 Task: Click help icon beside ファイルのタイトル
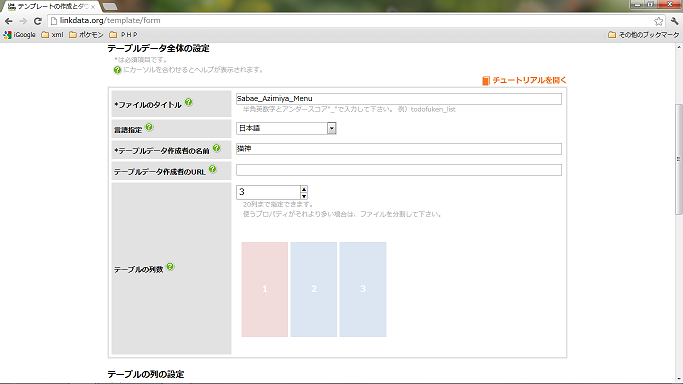tap(189, 102)
